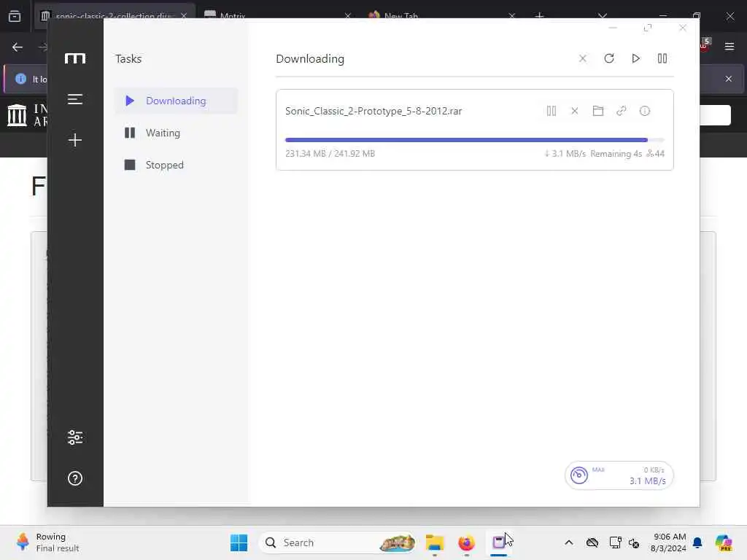Dismiss the Firefox notification bar

[729, 79]
